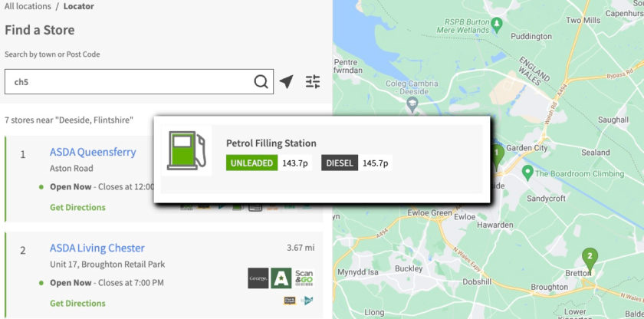Get Directions to ASDA Living Chester
This screenshot has height=319, width=644.
pos(77,304)
